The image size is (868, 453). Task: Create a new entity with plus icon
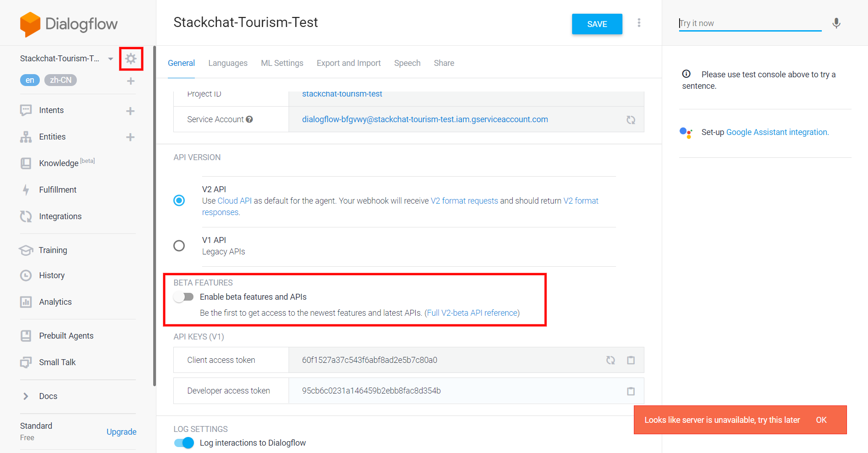130,137
